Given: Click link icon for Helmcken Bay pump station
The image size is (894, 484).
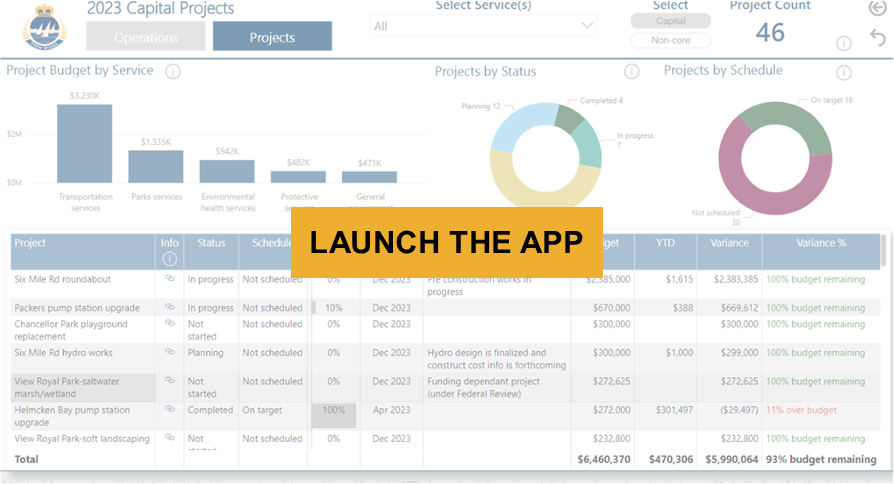Looking at the screenshot, I should click(x=170, y=410).
